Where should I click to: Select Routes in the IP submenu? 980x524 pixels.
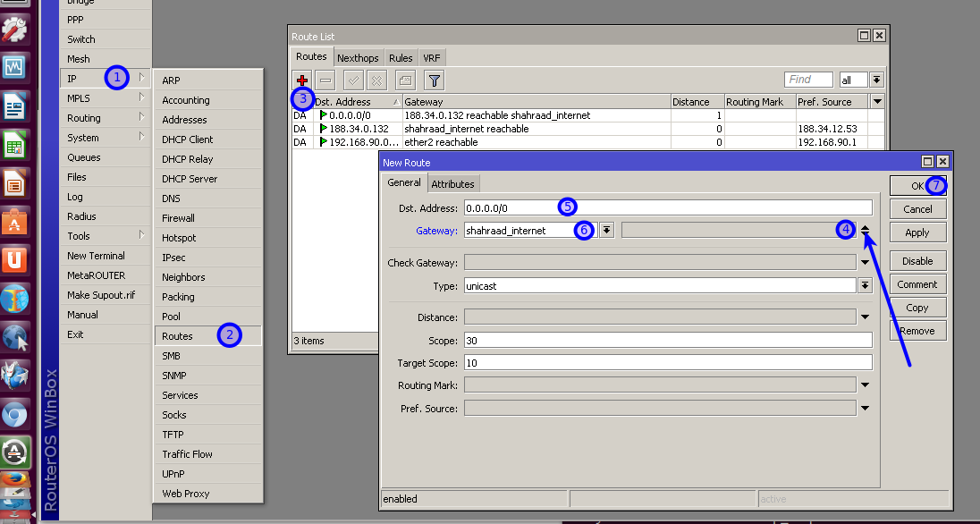[x=178, y=336]
